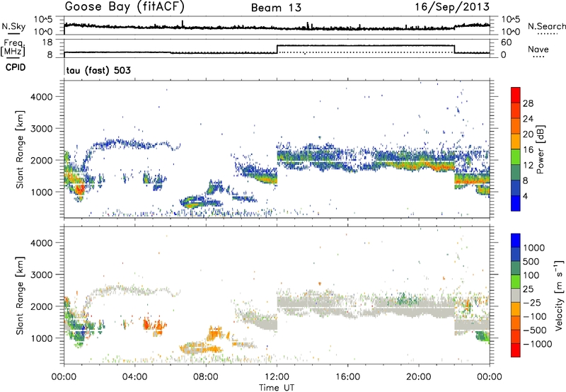Click the 'CPID' label

[16, 67]
